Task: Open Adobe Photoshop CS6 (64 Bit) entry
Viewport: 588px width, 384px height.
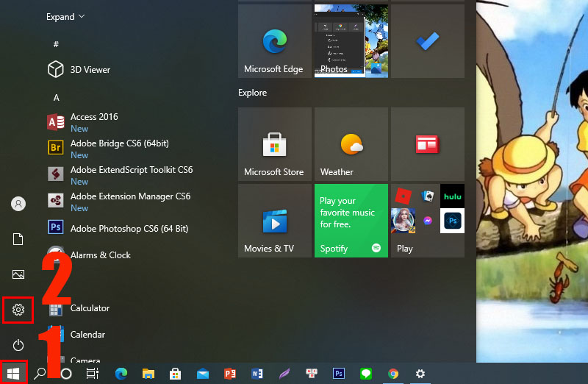Action: click(129, 229)
